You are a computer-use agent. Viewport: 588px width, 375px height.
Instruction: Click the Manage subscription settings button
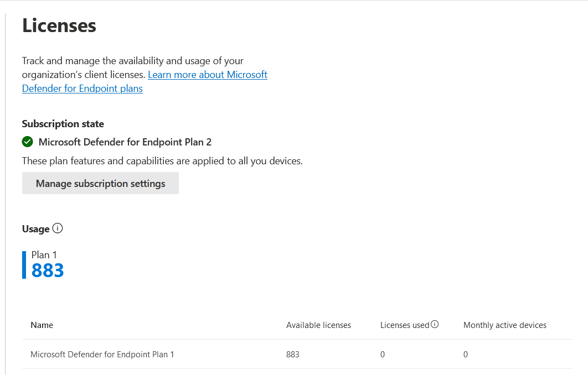[101, 183]
